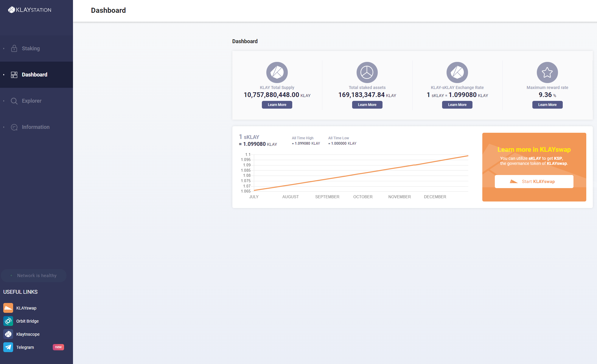Click the Dashboard page title in header

[108, 10]
